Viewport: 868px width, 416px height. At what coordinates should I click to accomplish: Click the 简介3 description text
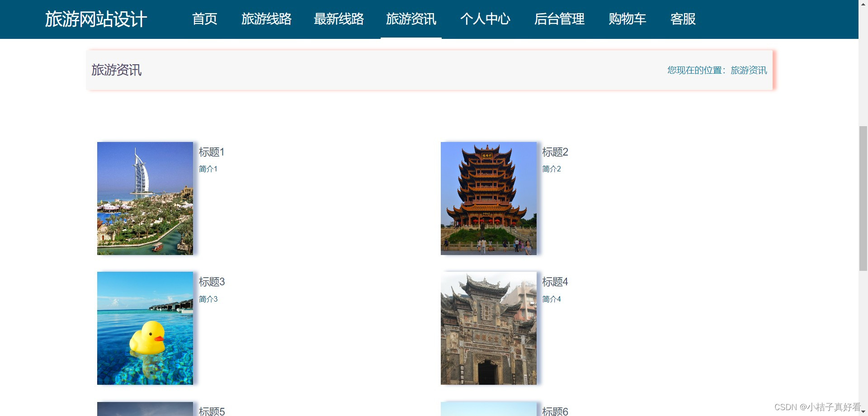208,299
